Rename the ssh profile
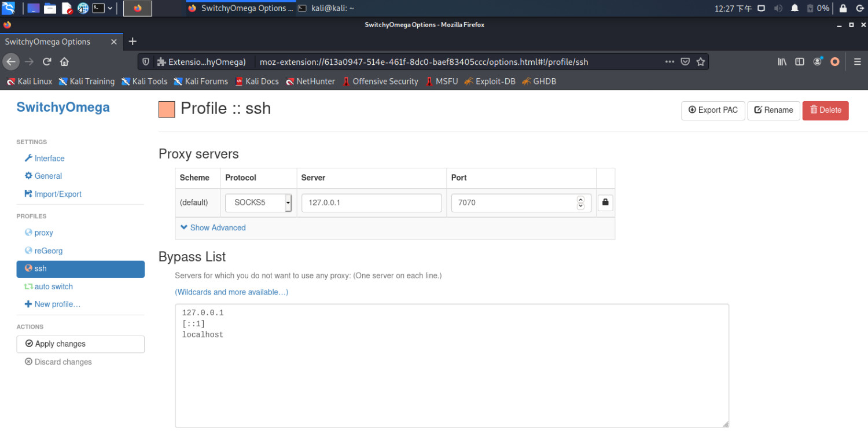 point(774,111)
